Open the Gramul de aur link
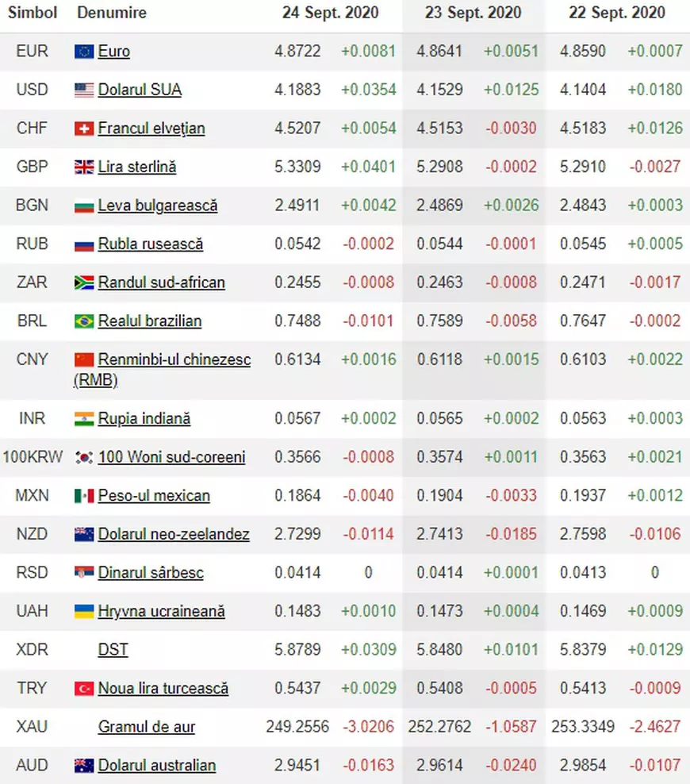This screenshot has width=690, height=784. 147,727
